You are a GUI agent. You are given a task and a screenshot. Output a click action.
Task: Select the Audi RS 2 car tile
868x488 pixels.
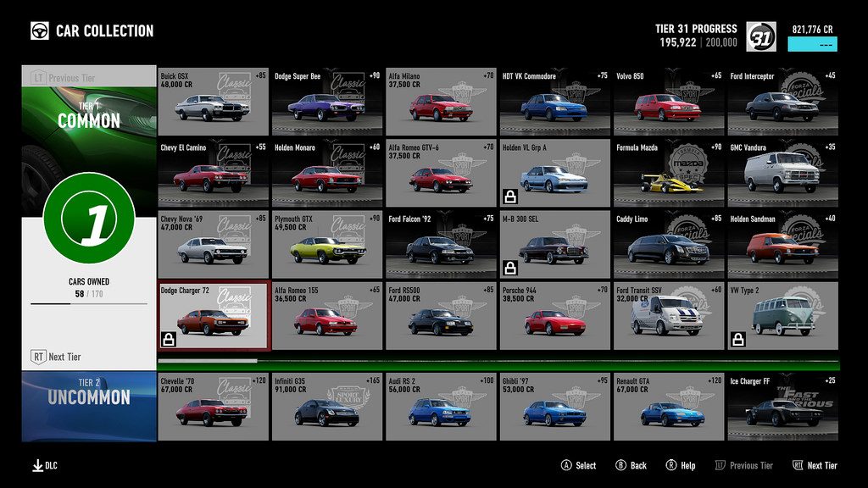tap(441, 407)
